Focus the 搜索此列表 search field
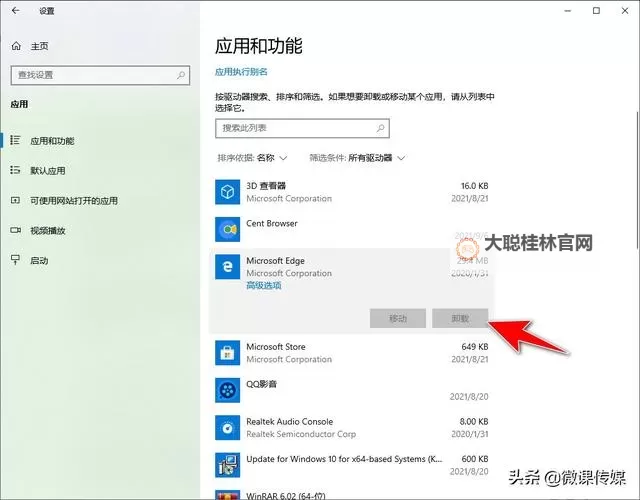The height and width of the screenshot is (500, 640). [302, 128]
